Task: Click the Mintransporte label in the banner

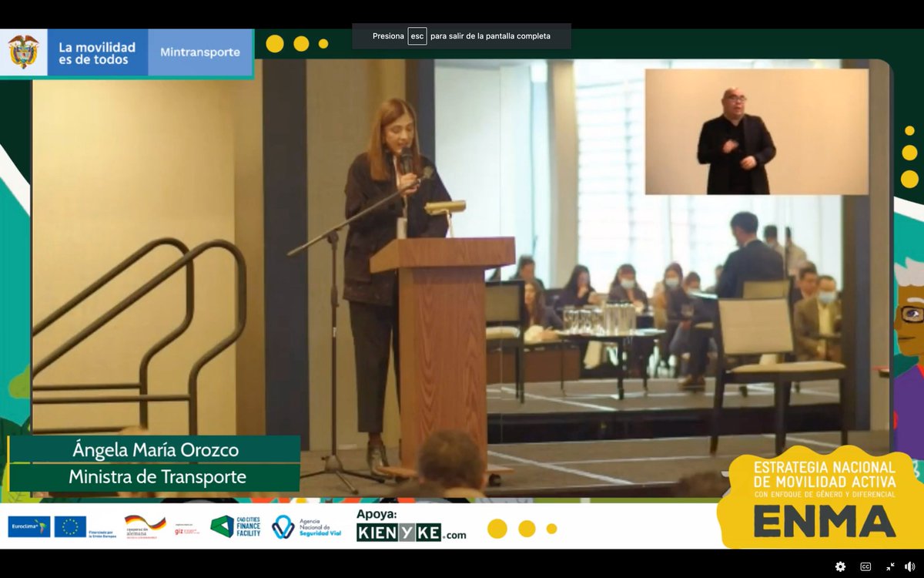Action: coord(200,52)
